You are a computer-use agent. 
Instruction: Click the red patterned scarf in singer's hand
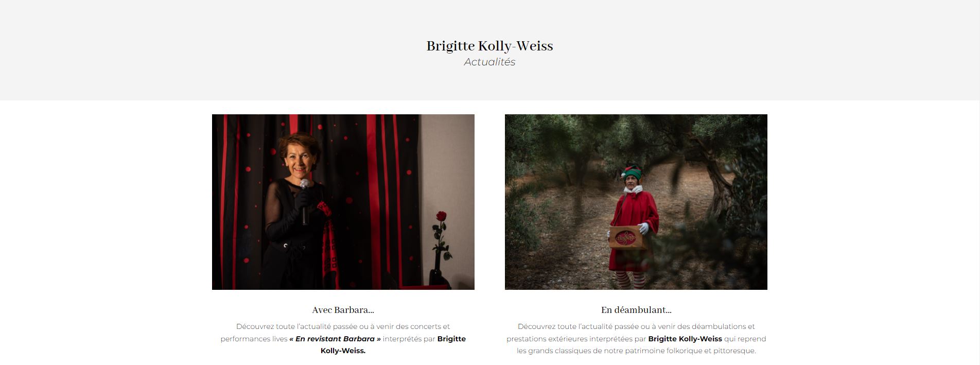[328, 242]
